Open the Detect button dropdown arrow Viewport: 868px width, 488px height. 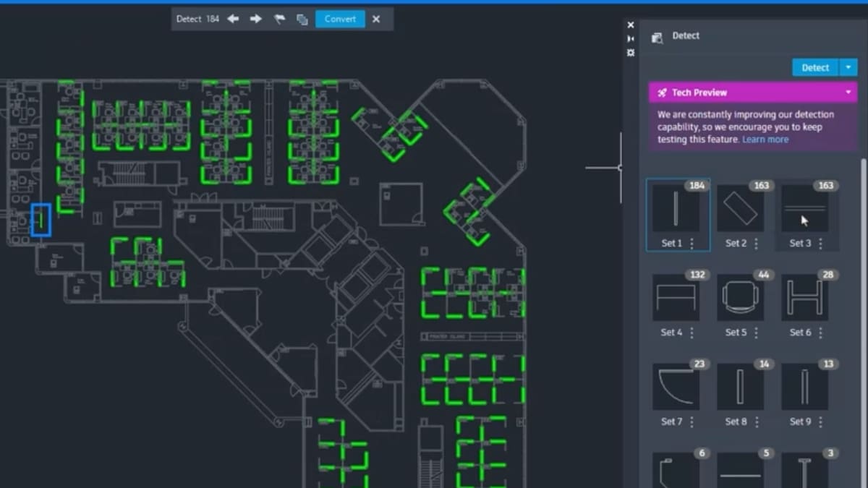point(848,67)
